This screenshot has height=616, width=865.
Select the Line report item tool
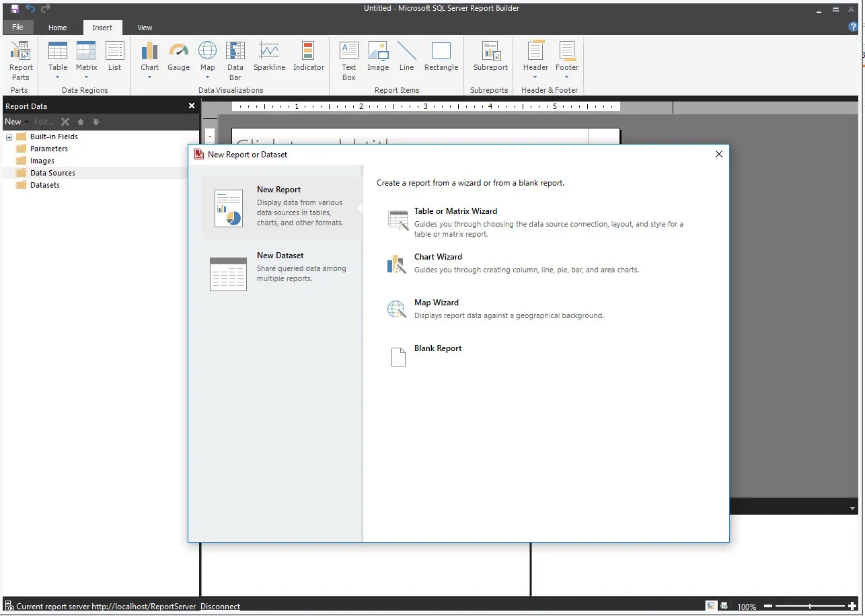pos(407,57)
